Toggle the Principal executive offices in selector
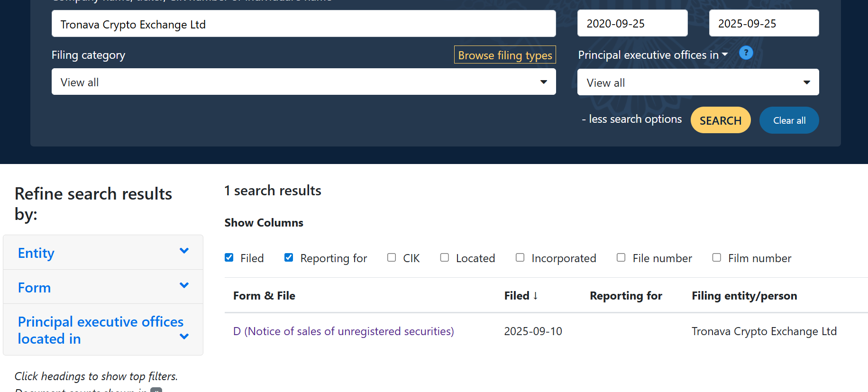868x392 pixels. pos(652,55)
